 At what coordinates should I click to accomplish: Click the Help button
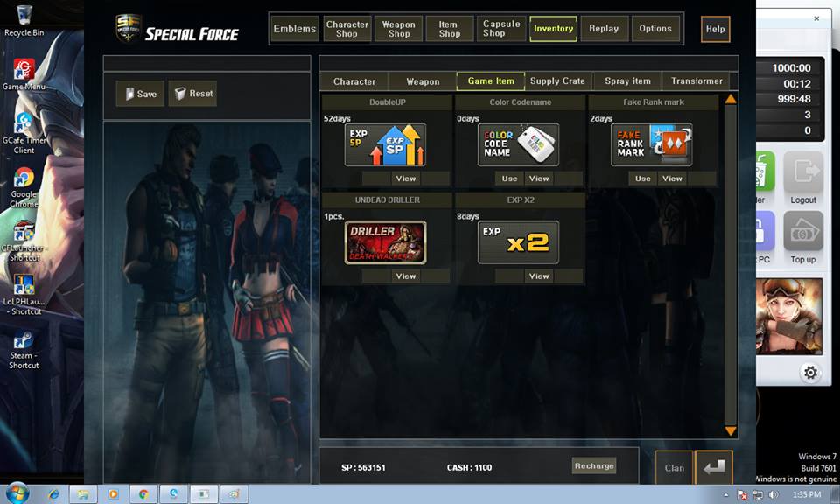pos(715,29)
